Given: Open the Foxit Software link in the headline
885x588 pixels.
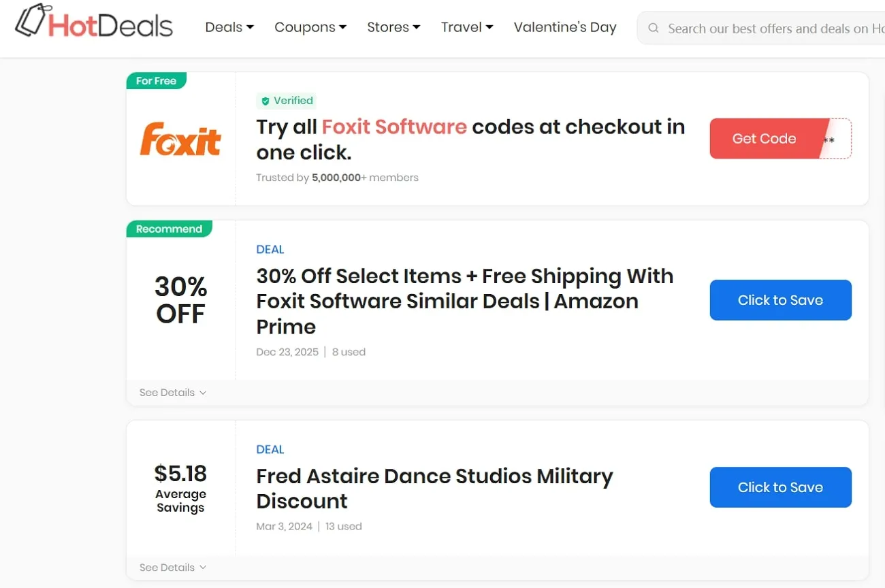Looking at the screenshot, I should [395, 127].
